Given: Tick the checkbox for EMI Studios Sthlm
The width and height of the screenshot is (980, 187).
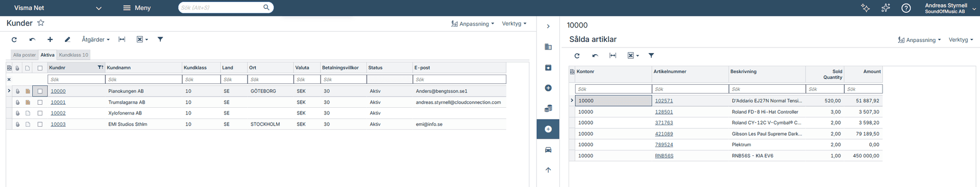Looking at the screenshot, I should click(40, 124).
